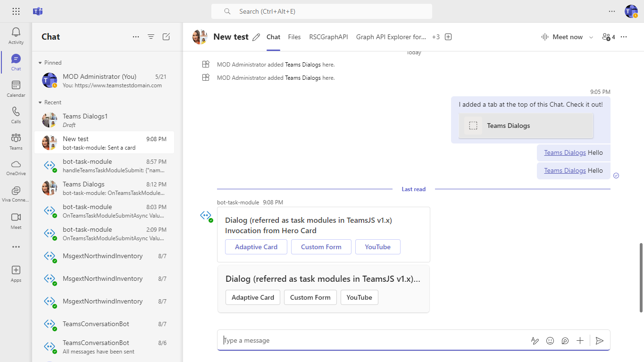The image size is (644, 362).
Task: Switch to the Files tab
Action: click(x=294, y=37)
